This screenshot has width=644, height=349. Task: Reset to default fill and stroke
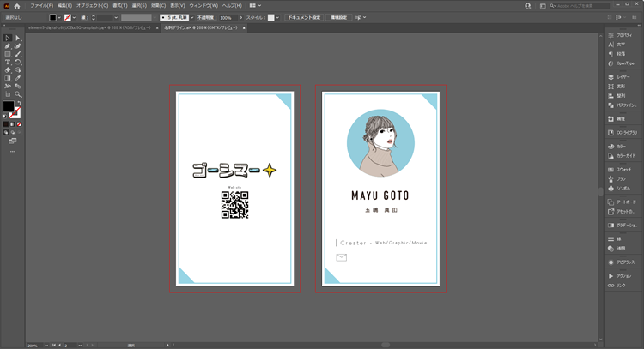(4, 117)
